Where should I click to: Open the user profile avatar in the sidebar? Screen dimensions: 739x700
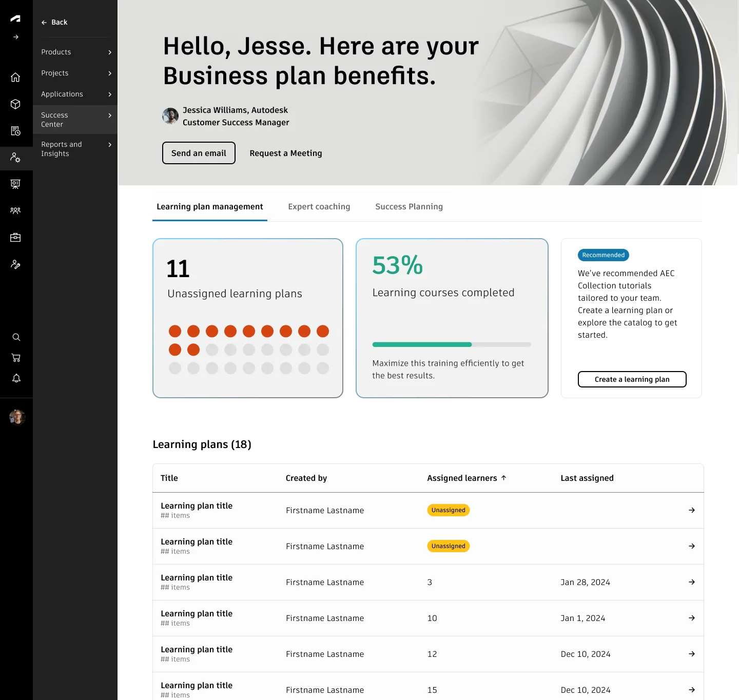(x=17, y=417)
